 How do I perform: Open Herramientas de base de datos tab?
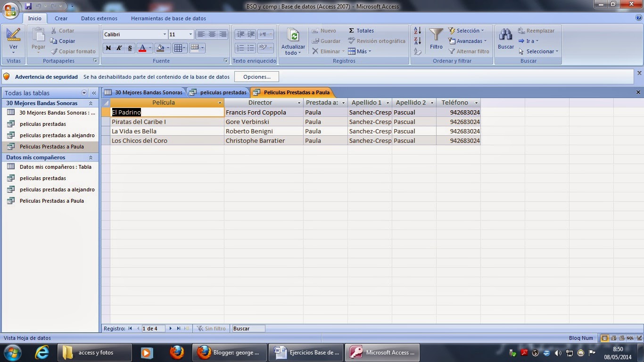click(x=168, y=18)
